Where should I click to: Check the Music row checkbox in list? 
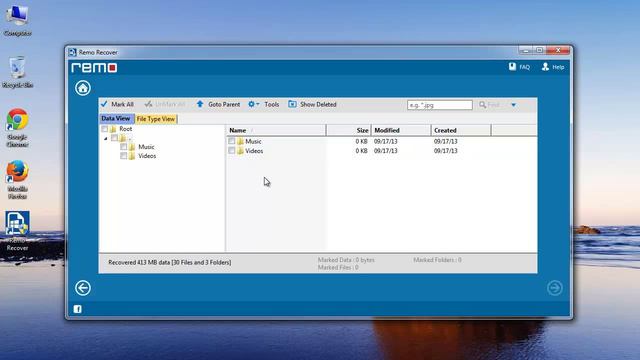(x=232, y=141)
